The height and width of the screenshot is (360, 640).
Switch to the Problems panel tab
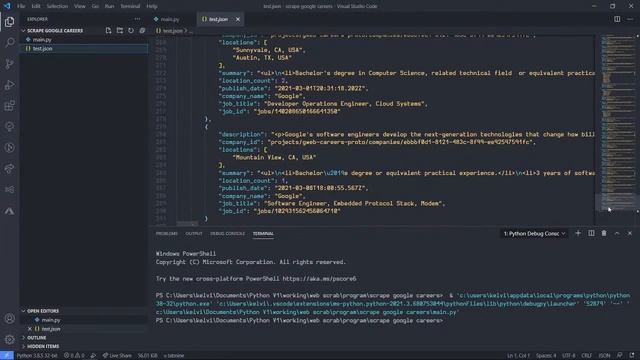pyautogui.click(x=167, y=233)
